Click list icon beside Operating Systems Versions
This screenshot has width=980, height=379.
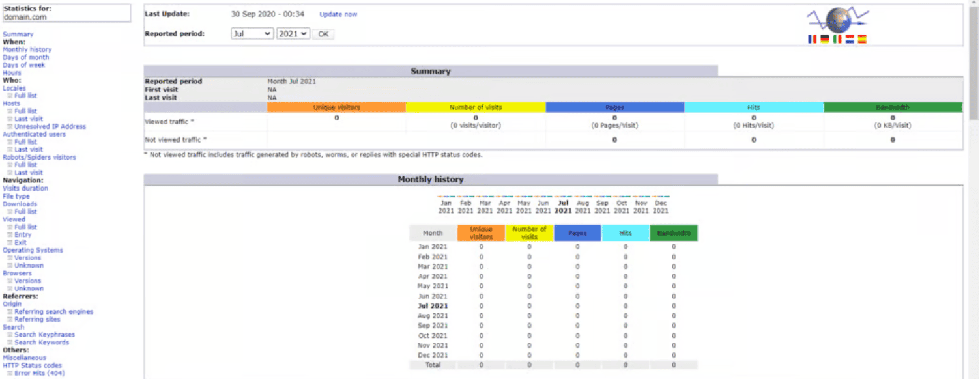coord(10,258)
